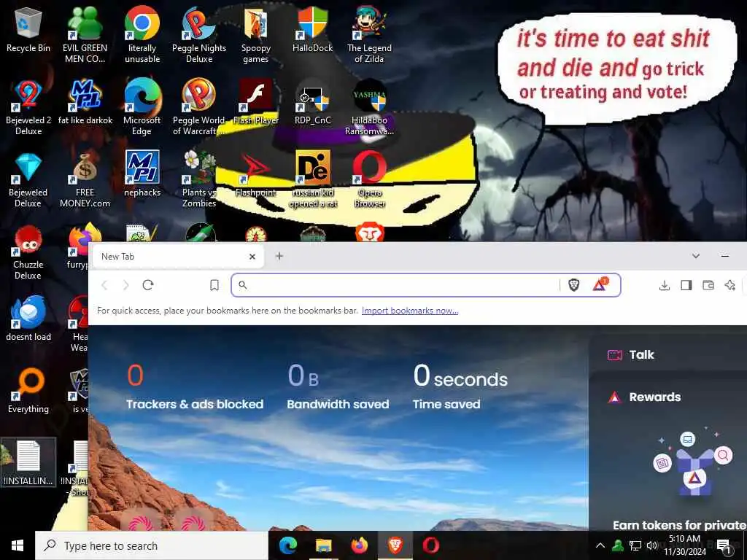The height and width of the screenshot is (560, 747).
Task: Launch the Bejeweled Deluxe shortcut
Action: click(x=28, y=180)
